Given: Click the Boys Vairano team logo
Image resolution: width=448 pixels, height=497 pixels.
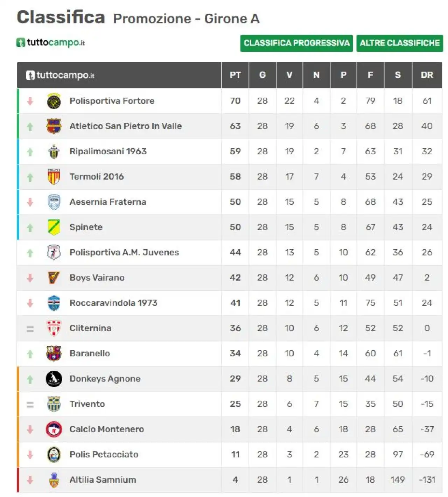Looking at the screenshot, I should pyautogui.click(x=54, y=278).
